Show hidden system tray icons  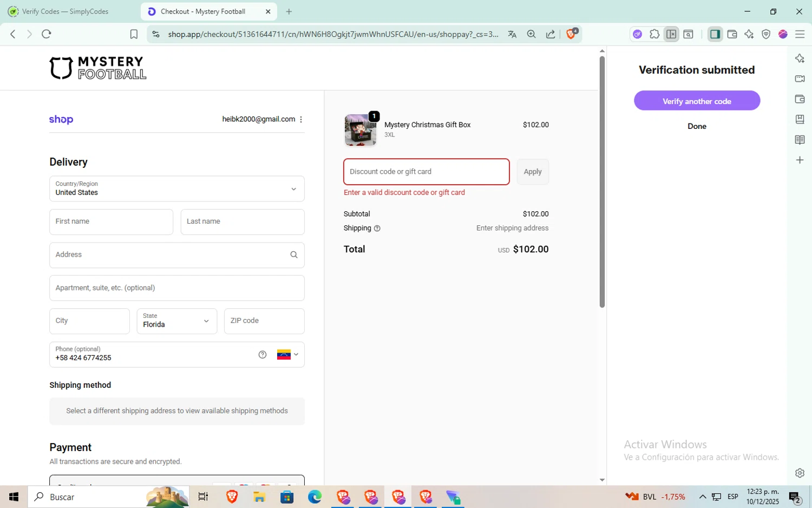(x=703, y=497)
